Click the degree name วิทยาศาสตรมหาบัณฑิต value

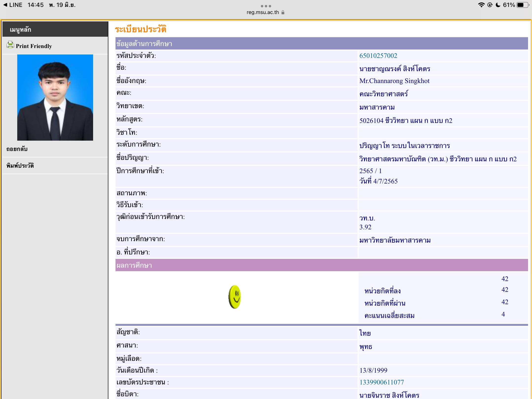(x=438, y=159)
